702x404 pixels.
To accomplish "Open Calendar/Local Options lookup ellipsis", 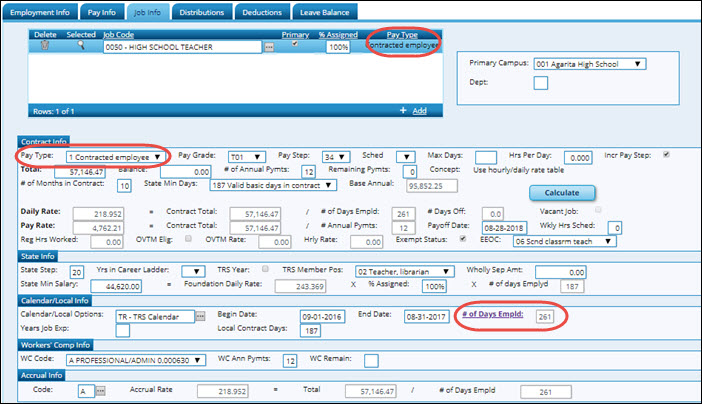I will [x=200, y=316].
